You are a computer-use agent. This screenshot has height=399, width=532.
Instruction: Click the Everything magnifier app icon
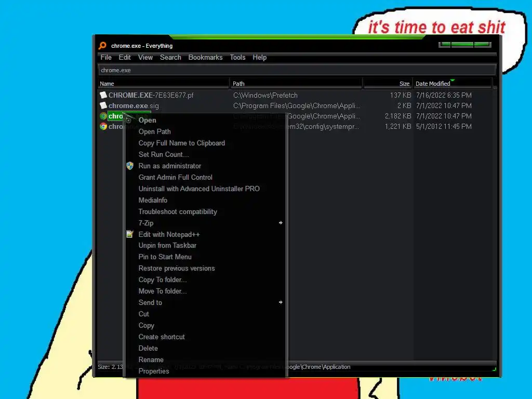tap(102, 46)
